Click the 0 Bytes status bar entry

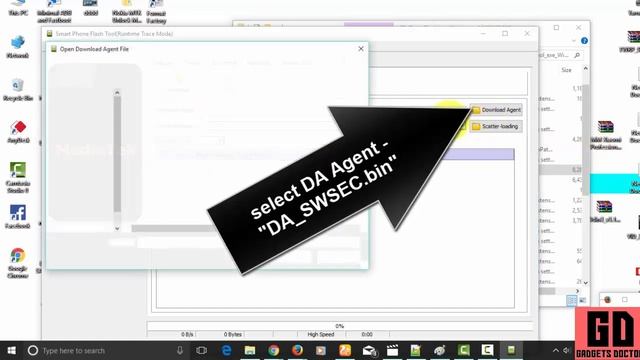click(232, 334)
